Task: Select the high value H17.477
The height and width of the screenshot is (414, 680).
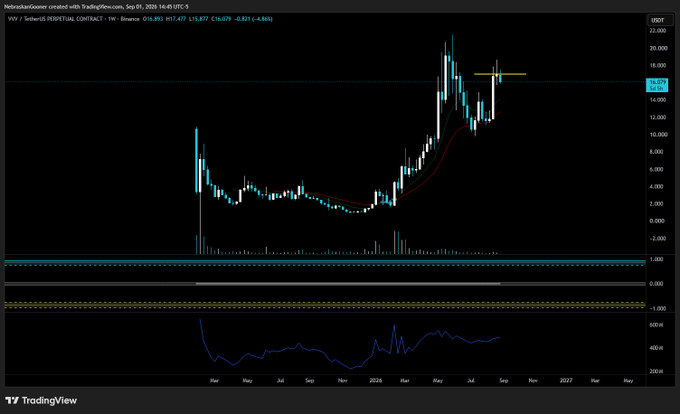Action: pos(176,19)
